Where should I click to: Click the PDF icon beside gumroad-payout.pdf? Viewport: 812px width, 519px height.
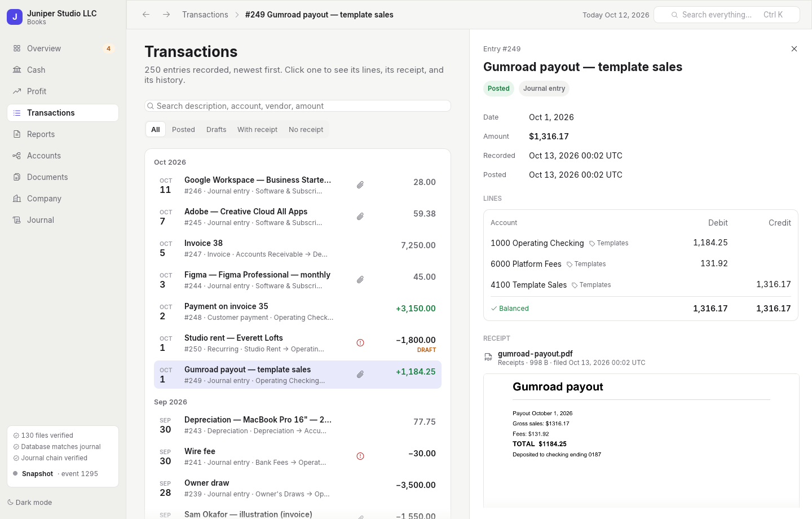pos(488,358)
